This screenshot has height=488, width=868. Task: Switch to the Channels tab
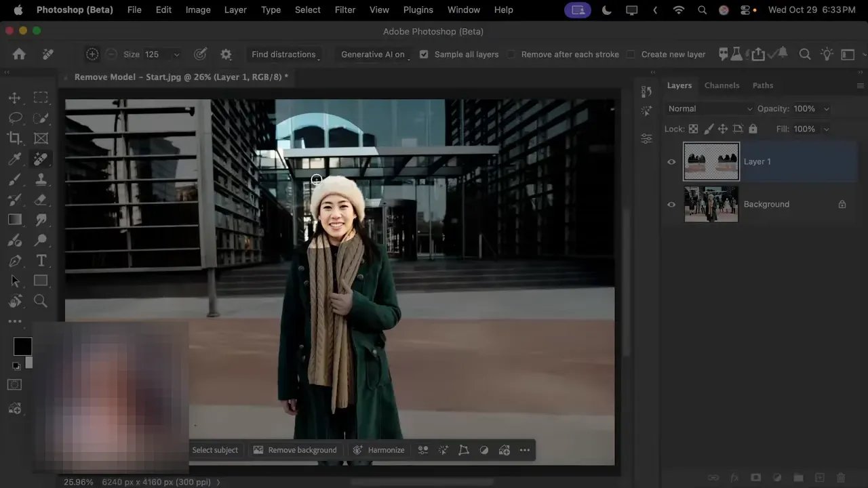[722, 85]
